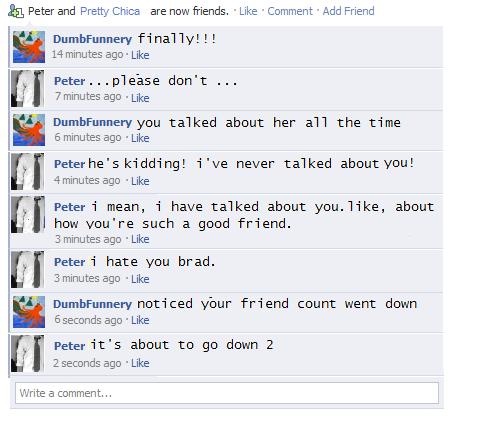The image size is (489, 430).
Task: Open Peter's avatar on 'i hate you brad' comment
Action: (28, 270)
